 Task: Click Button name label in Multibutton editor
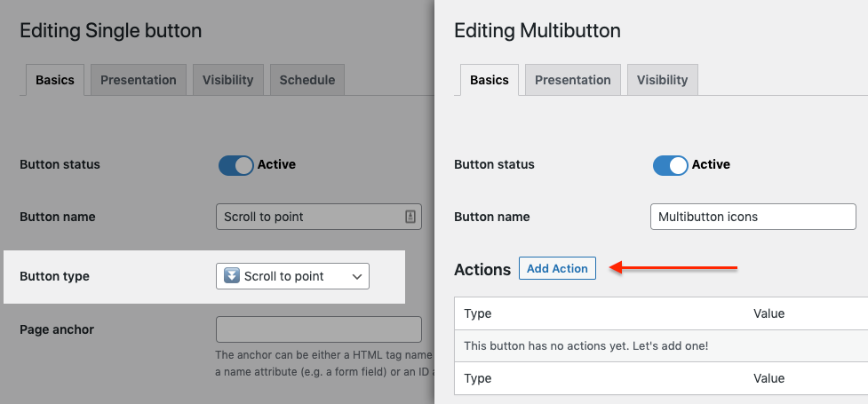click(491, 217)
